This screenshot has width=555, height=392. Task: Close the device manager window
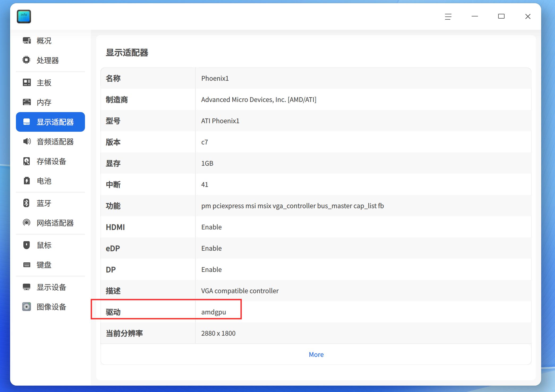coord(528,16)
